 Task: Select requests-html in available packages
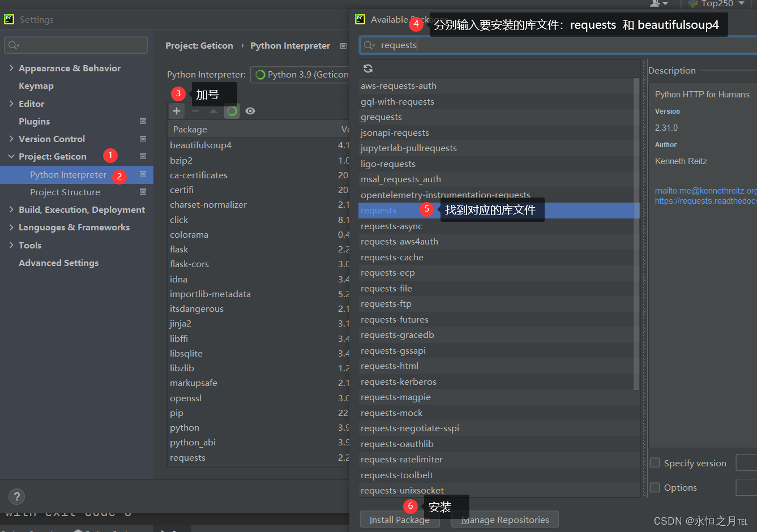coord(499,366)
